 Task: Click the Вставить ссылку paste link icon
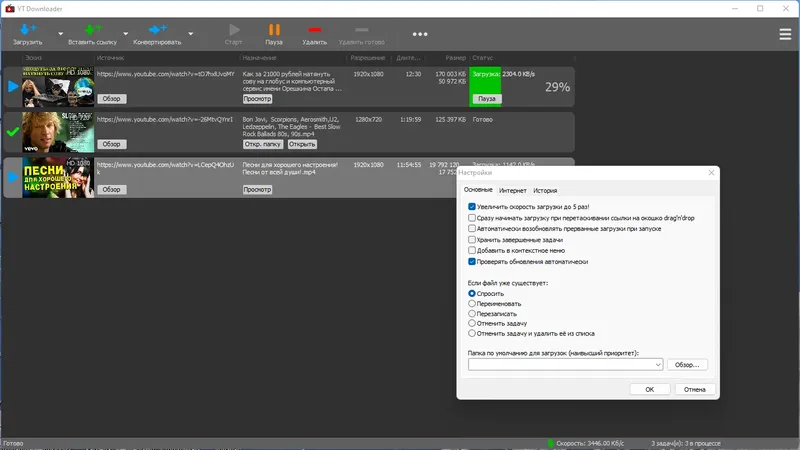93,30
